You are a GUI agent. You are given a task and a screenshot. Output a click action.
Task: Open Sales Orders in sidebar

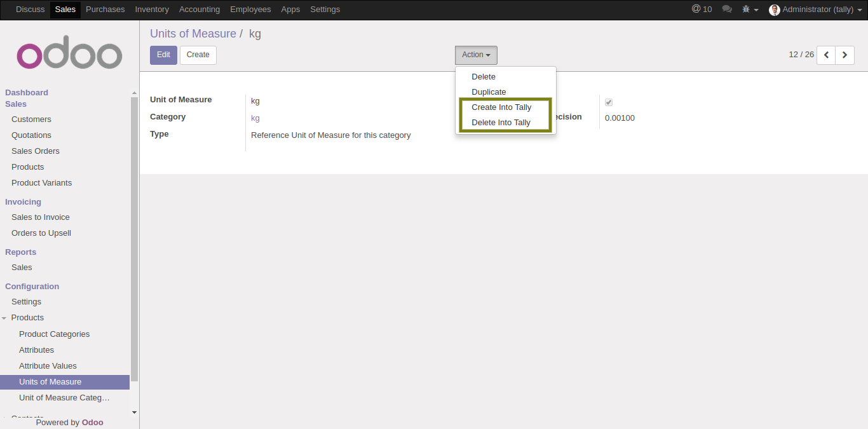click(x=36, y=151)
